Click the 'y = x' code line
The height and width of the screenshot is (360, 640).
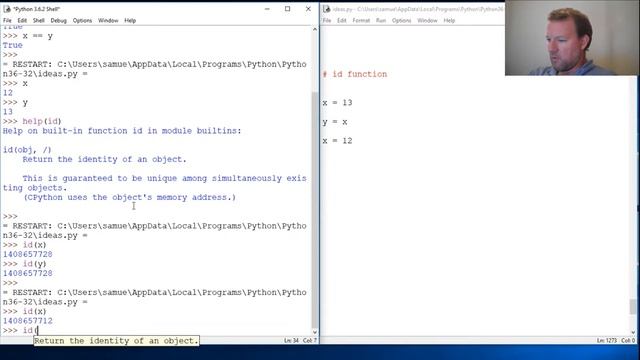(335, 122)
